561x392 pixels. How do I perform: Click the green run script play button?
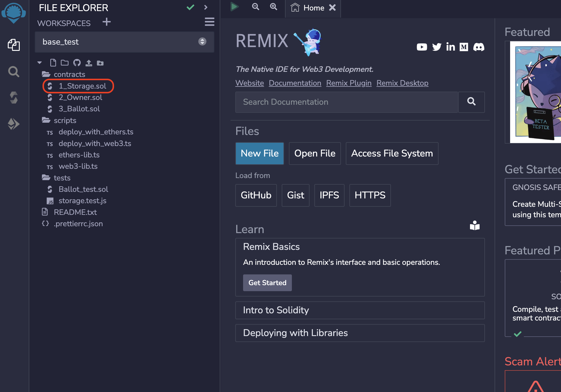[234, 7]
